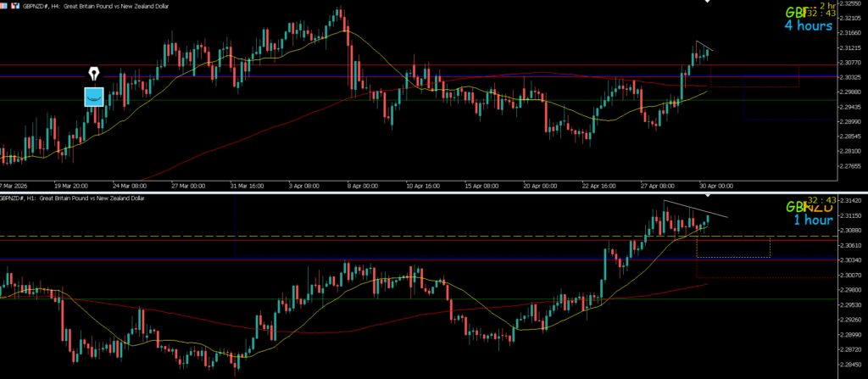The image size is (868, 379).
Task: Click the '22 Apr 16:00' time axis label
Action: coord(598,187)
